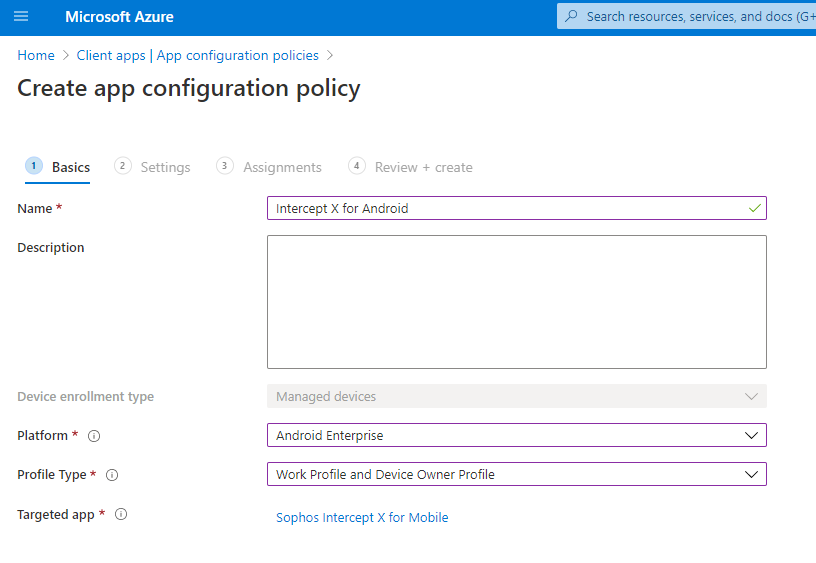This screenshot has height=563, width=816.
Task: Click the breadcrumb chevron after Home
Action: [x=66, y=55]
